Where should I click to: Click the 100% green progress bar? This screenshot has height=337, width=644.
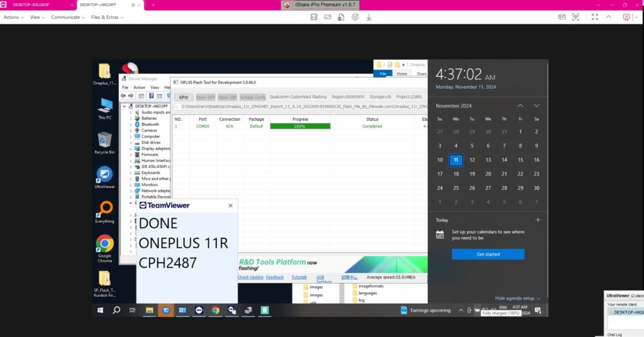click(x=300, y=126)
